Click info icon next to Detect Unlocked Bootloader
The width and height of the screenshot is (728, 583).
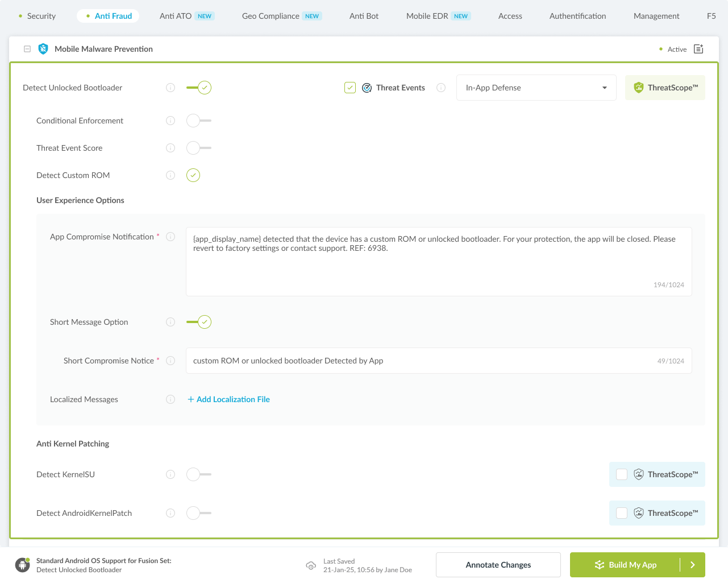(170, 88)
